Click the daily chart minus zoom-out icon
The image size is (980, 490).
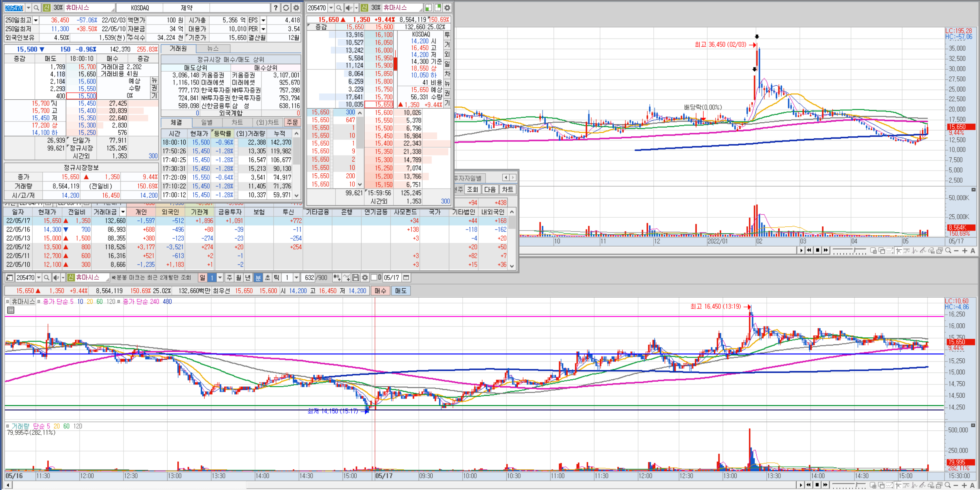[956, 251]
